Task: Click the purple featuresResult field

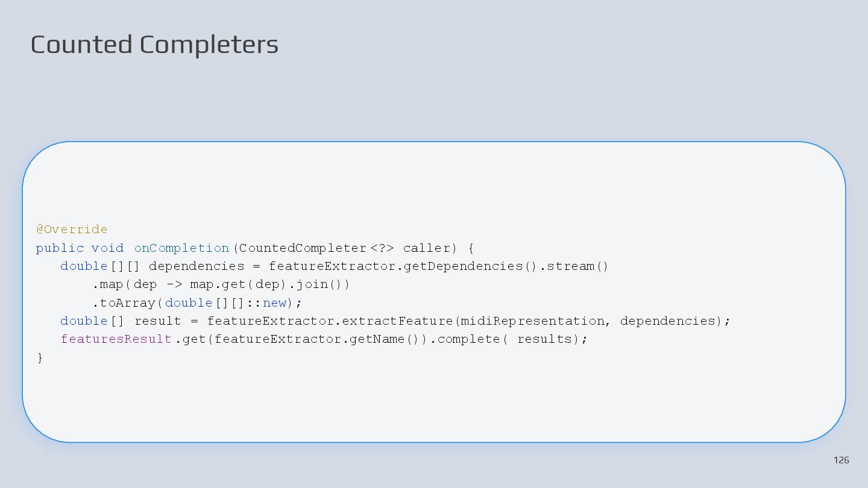Action: (116, 339)
